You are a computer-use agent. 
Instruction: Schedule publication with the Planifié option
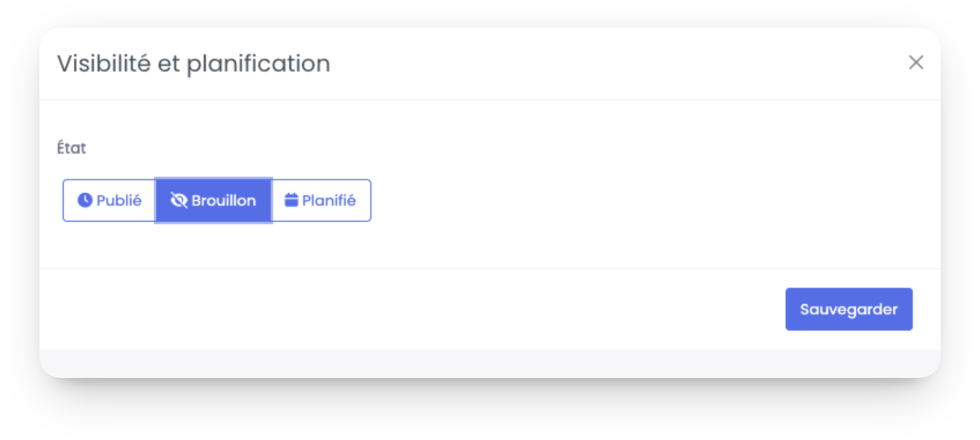pos(321,200)
